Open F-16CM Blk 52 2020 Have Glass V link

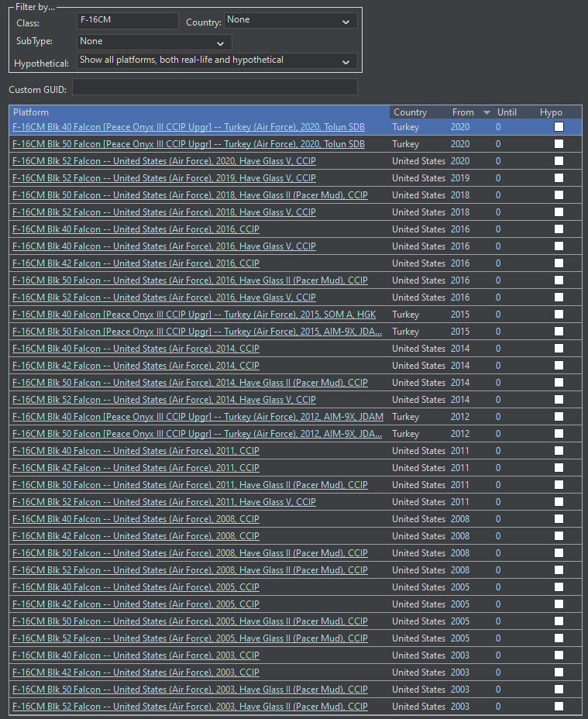[x=164, y=161]
